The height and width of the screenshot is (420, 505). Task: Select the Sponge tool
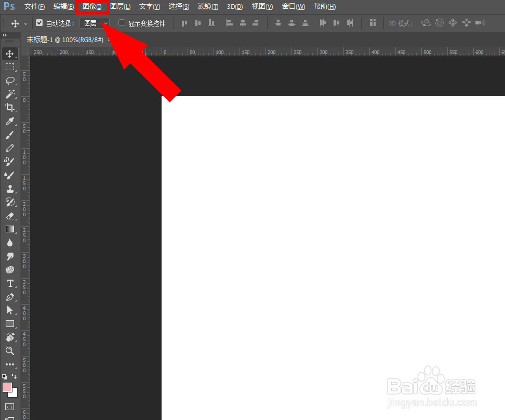(x=10, y=270)
